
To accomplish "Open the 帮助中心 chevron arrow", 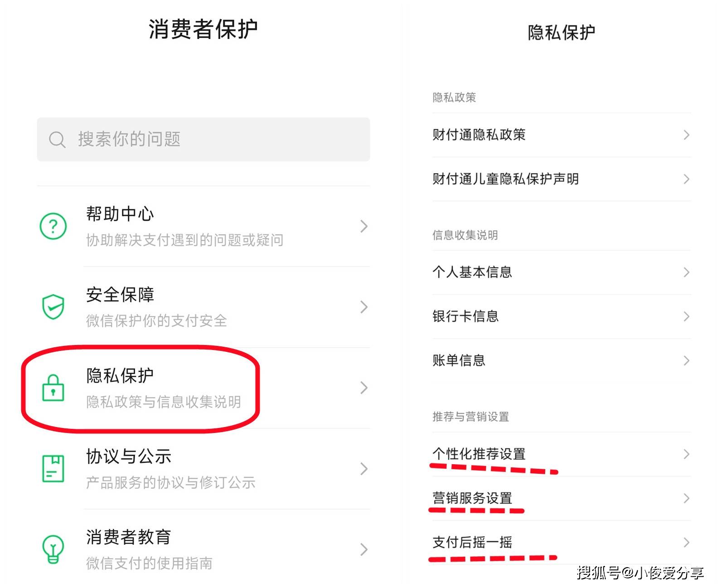I will click(x=363, y=226).
